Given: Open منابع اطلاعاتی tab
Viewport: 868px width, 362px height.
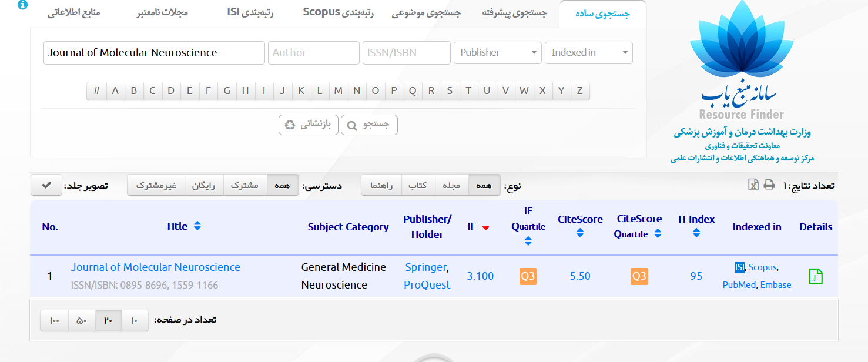Looking at the screenshot, I should [x=74, y=12].
